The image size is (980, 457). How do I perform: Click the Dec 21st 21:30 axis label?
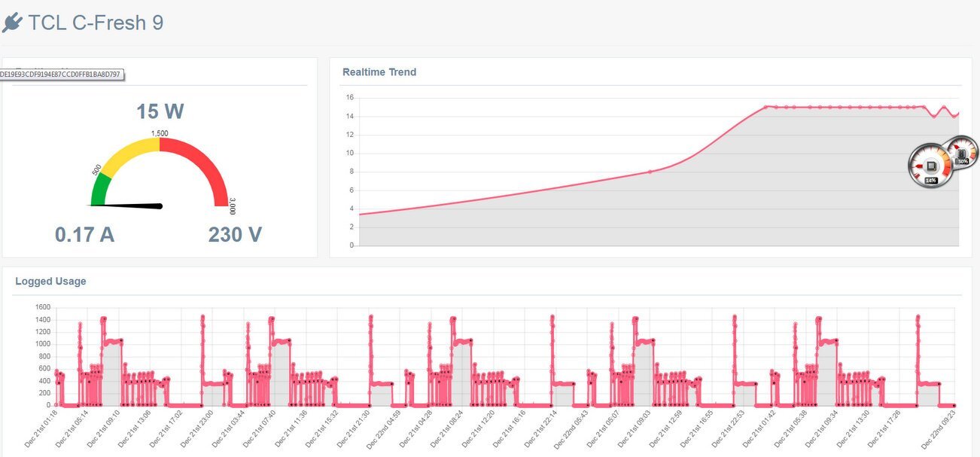click(353, 428)
